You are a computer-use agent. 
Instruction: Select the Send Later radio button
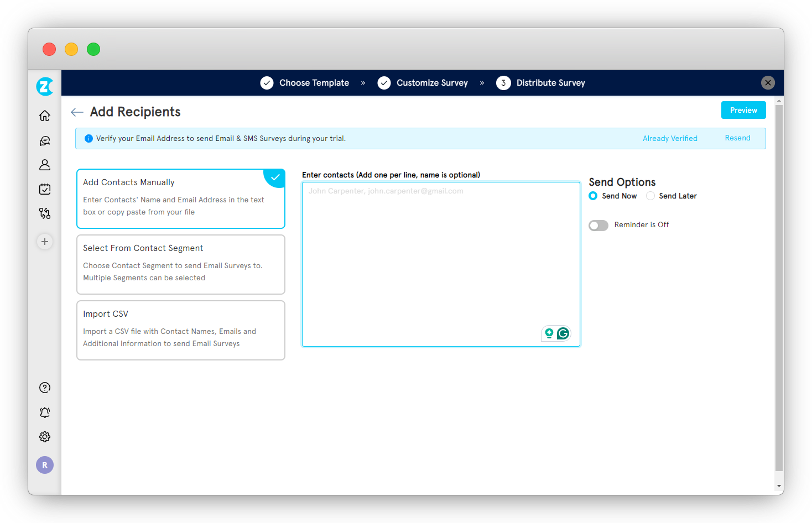pyautogui.click(x=650, y=196)
